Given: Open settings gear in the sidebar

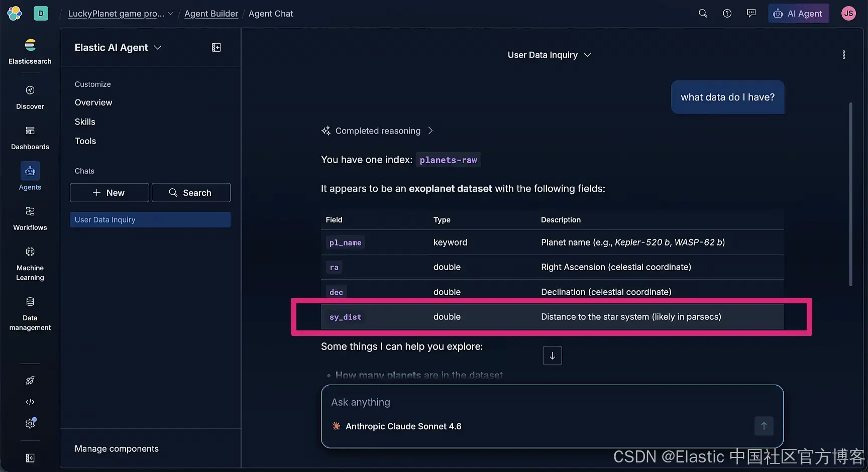Looking at the screenshot, I should 30,423.
